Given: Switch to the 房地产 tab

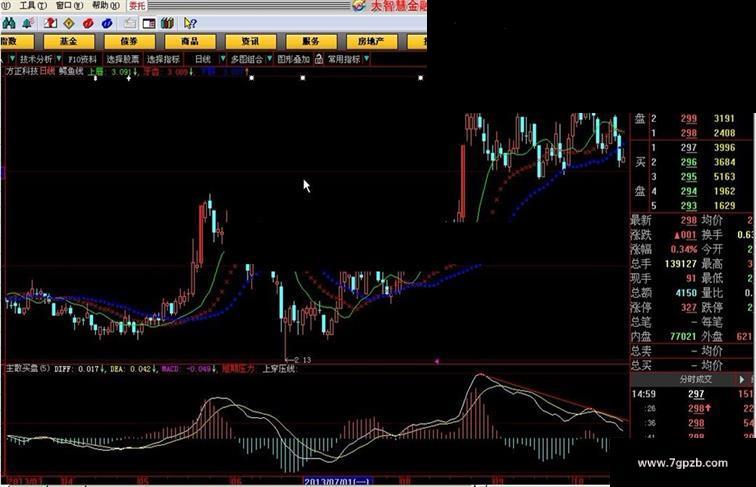Looking at the screenshot, I should pos(371,41).
